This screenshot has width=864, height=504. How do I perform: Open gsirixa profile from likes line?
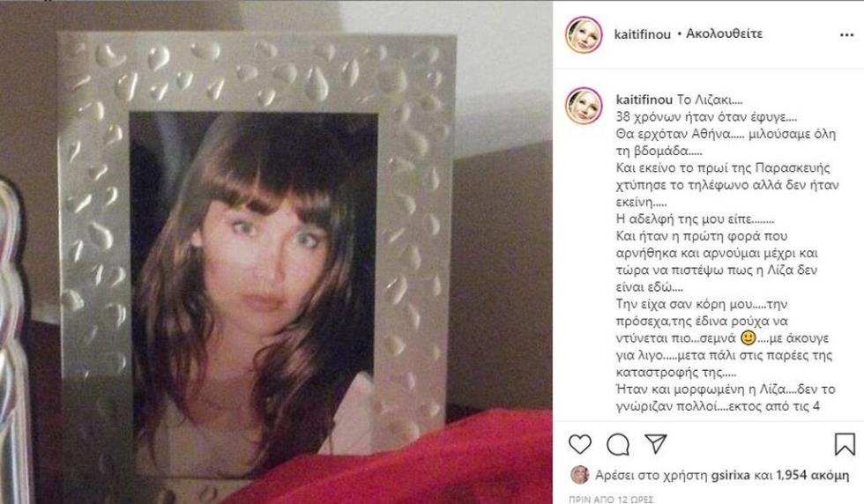731,475
